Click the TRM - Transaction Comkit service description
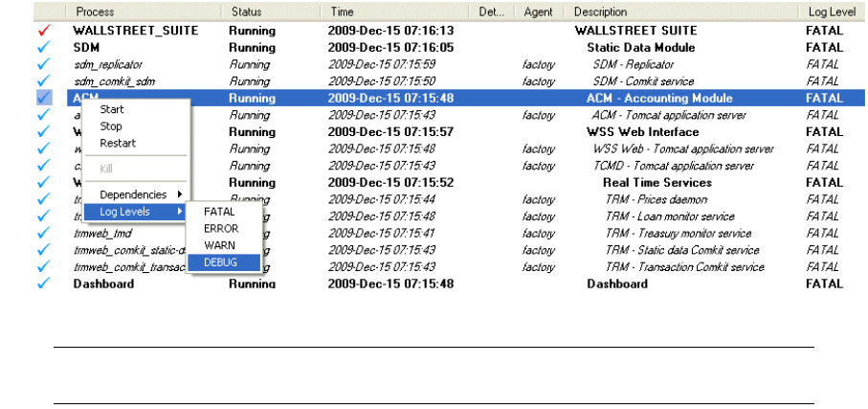Viewport: 868px width, 409px height. (685, 267)
